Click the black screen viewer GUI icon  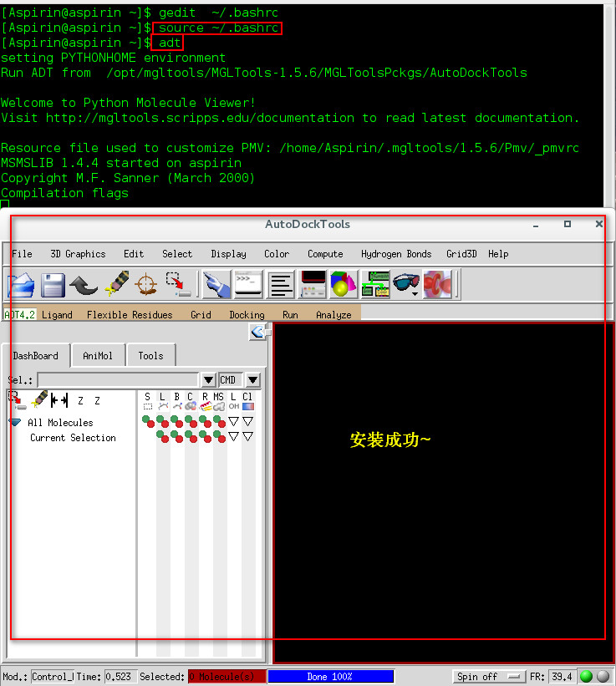(313, 284)
